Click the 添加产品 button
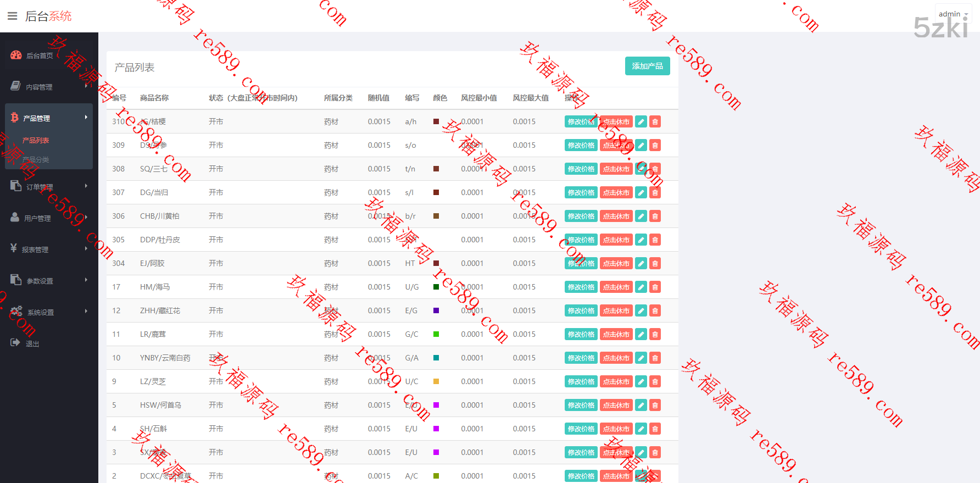980x483 pixels. [647, 66]
